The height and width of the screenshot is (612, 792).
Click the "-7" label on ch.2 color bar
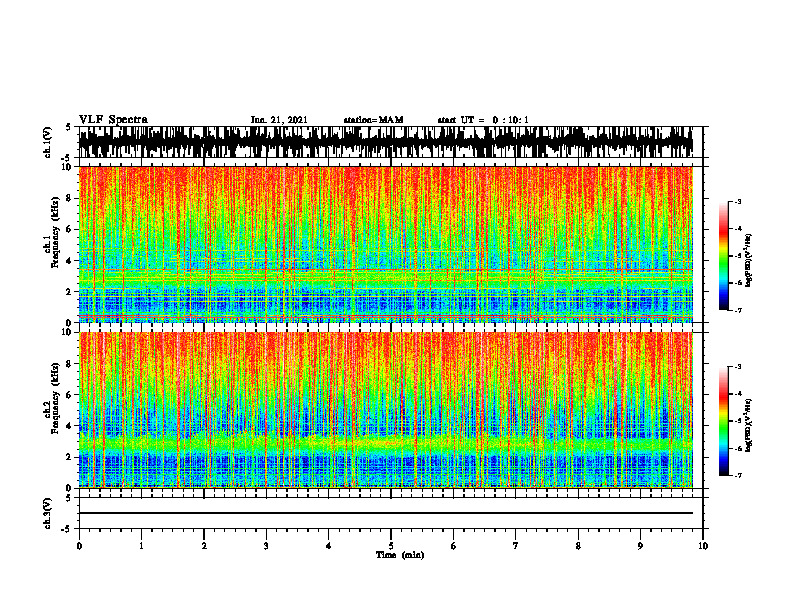pyautogui.click(x=738, y=475)
